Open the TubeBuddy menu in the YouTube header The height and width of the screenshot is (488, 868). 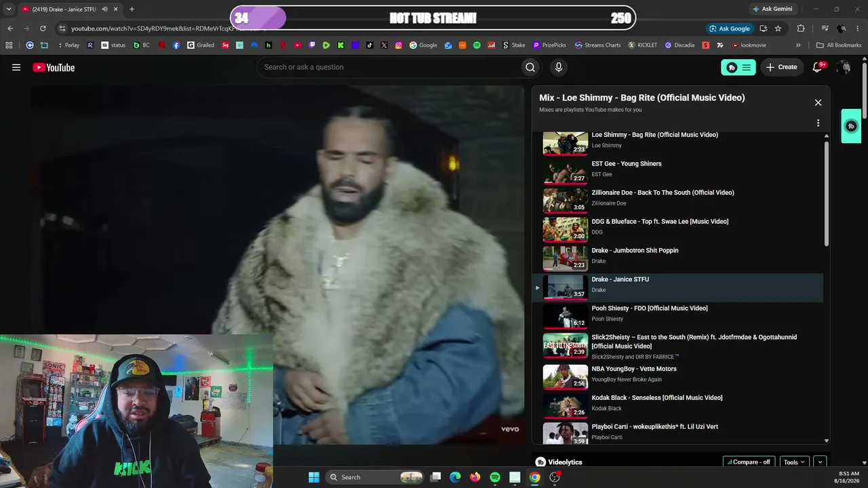coord(738,67)
